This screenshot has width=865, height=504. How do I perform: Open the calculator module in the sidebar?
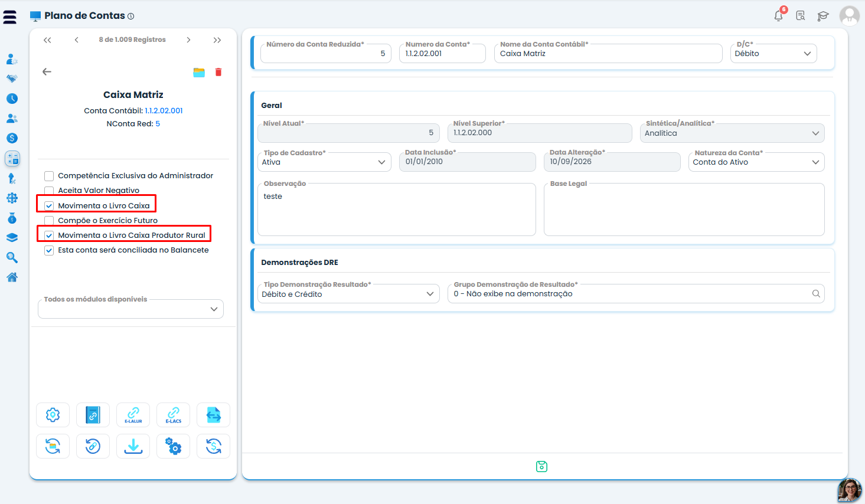[12, 158]
